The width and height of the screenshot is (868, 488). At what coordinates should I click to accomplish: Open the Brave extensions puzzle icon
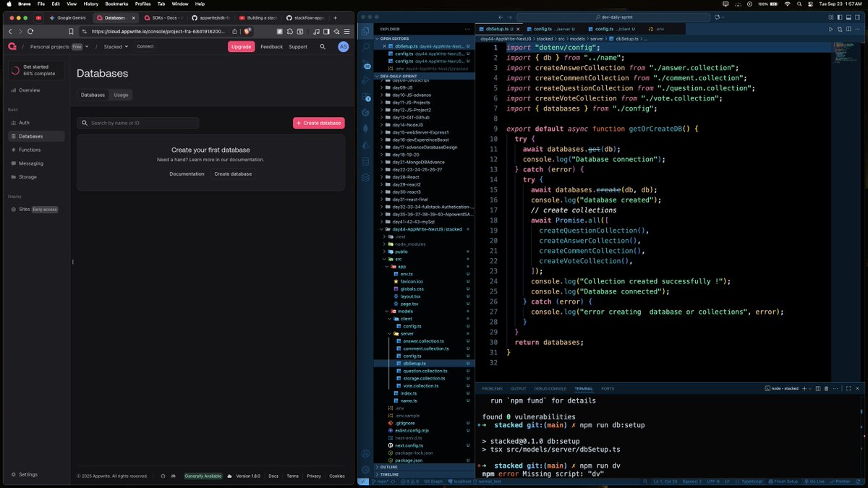(290, 31)
